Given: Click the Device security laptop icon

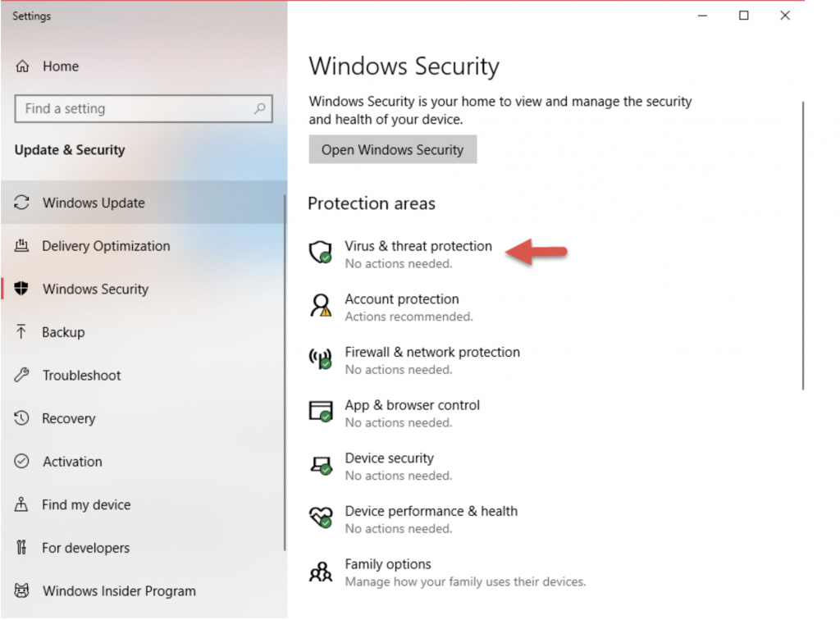Looking at the screenshot, I should pos(320,465).
